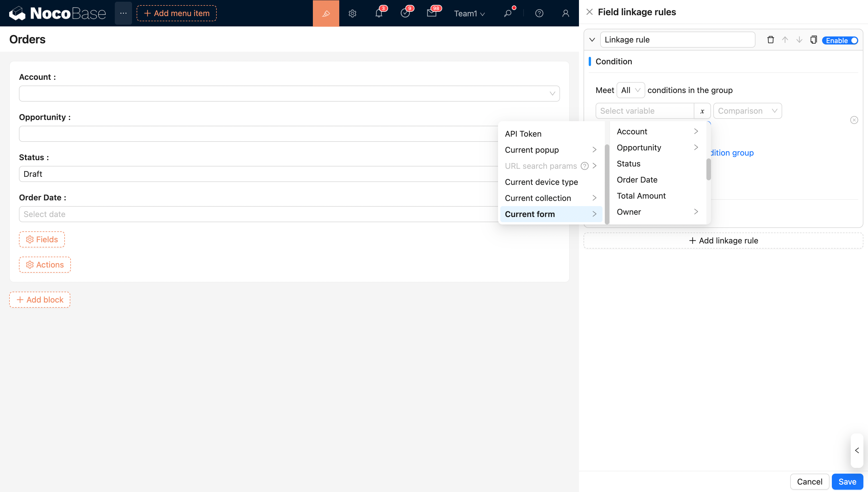Image resolution: width=868 pixels, height=492 pixels.
Task: Open the inbox envelope icon
Action: 431,13
